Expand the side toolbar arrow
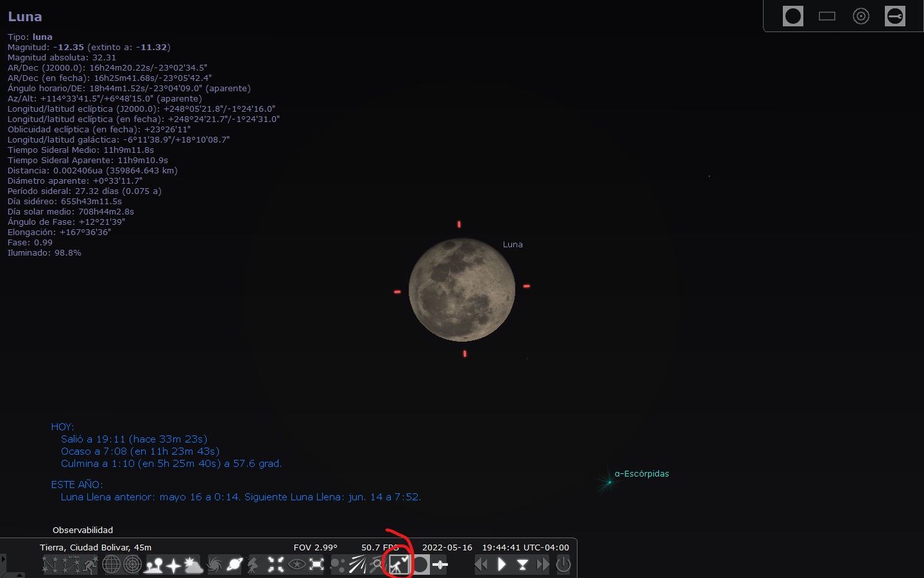The width and height of the screenshot is (924, 578). click(3, 559)
